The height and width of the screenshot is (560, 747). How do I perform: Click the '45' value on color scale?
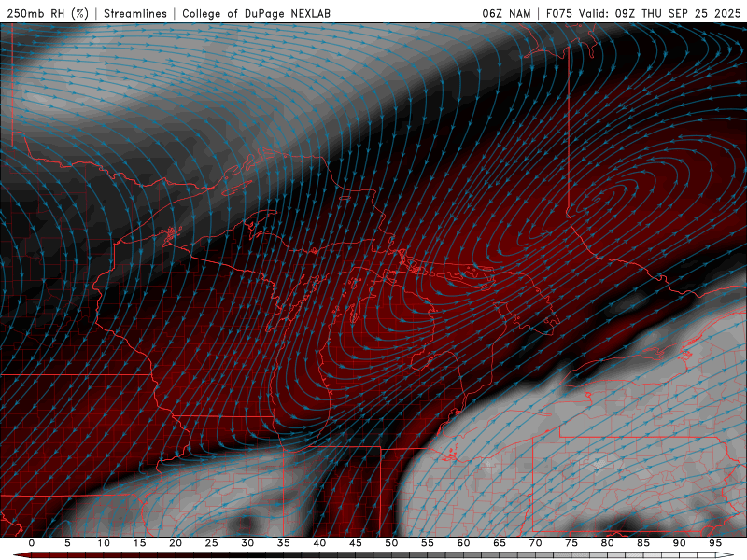(356, 543)
